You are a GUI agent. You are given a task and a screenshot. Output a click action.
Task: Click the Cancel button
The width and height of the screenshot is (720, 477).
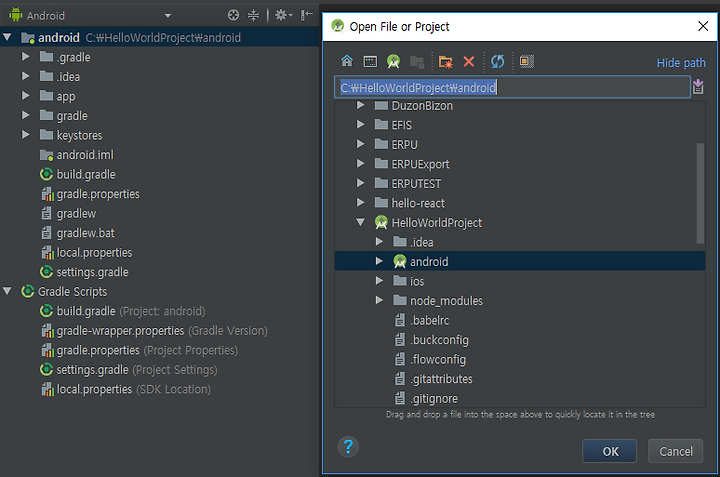click(675, 451)
